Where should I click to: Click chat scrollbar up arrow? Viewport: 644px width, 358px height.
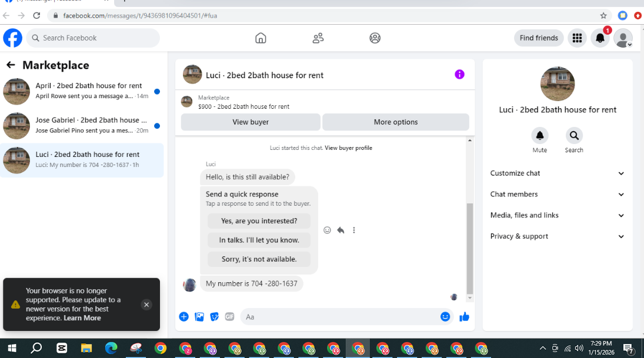tap(470, 140)
